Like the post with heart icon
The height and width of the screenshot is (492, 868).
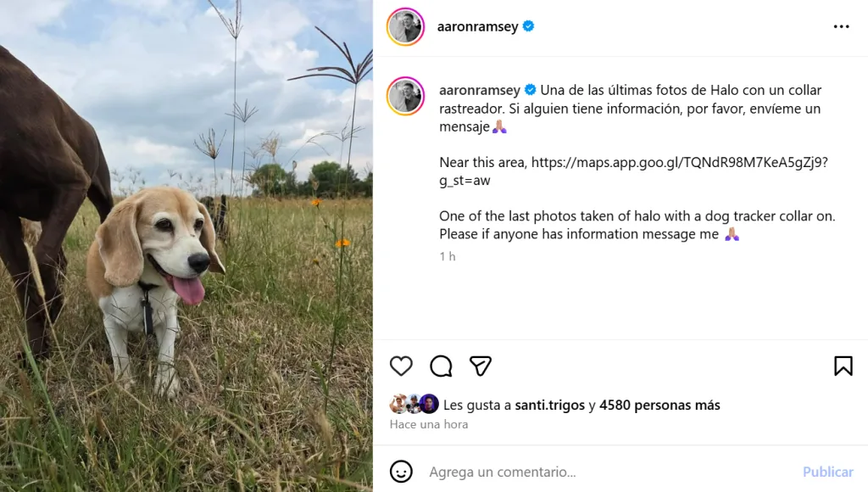pyautogui.click(x=401, y=366)
